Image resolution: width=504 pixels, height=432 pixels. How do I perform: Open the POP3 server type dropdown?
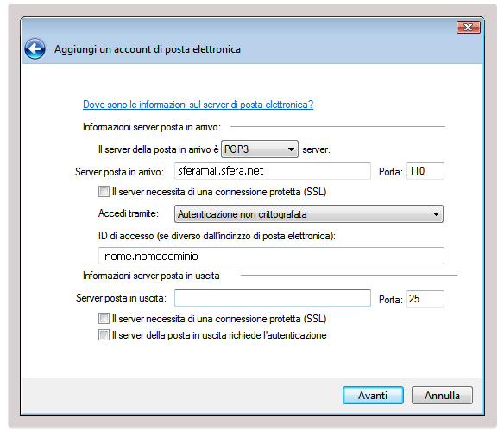coord(260,149)
